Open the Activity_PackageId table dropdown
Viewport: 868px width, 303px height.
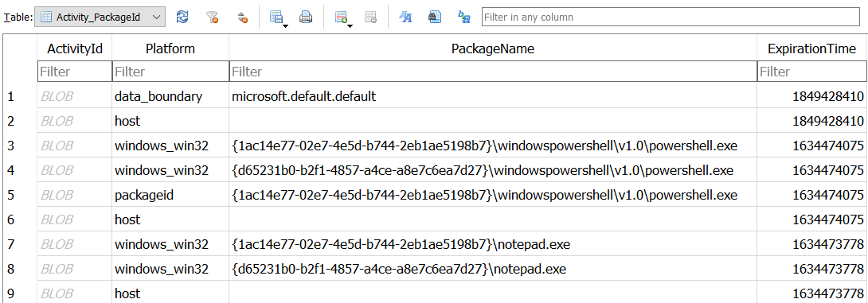tap(100, 17)
